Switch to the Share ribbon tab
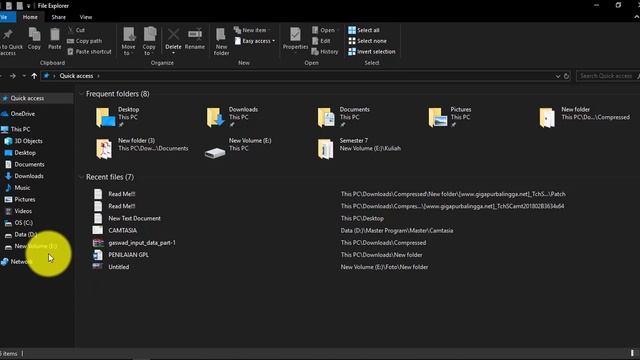Image resolution: width=640 pixels, height=360 pixels. pyautogui.click(x=58, y=17)
